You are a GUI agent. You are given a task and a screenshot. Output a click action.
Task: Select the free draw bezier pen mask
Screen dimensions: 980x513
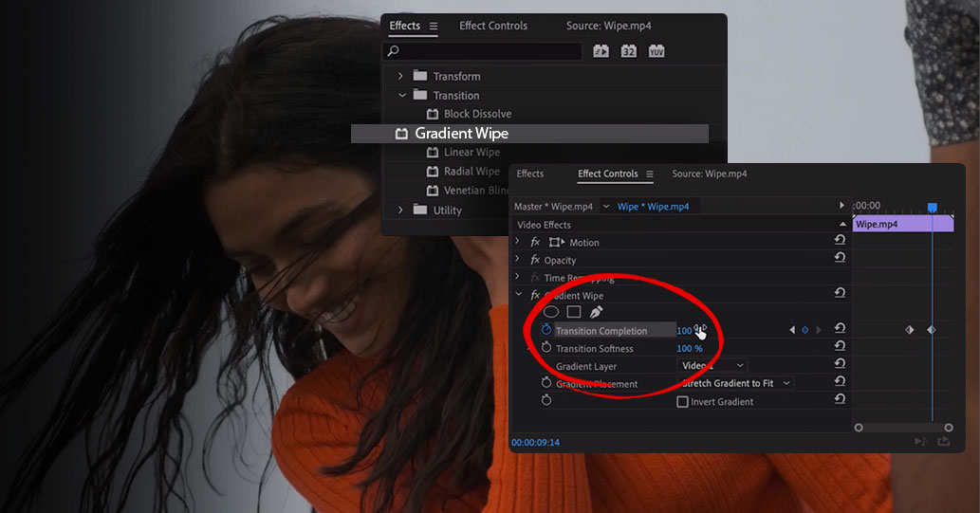pyautogui.click(x=596, y=312)
